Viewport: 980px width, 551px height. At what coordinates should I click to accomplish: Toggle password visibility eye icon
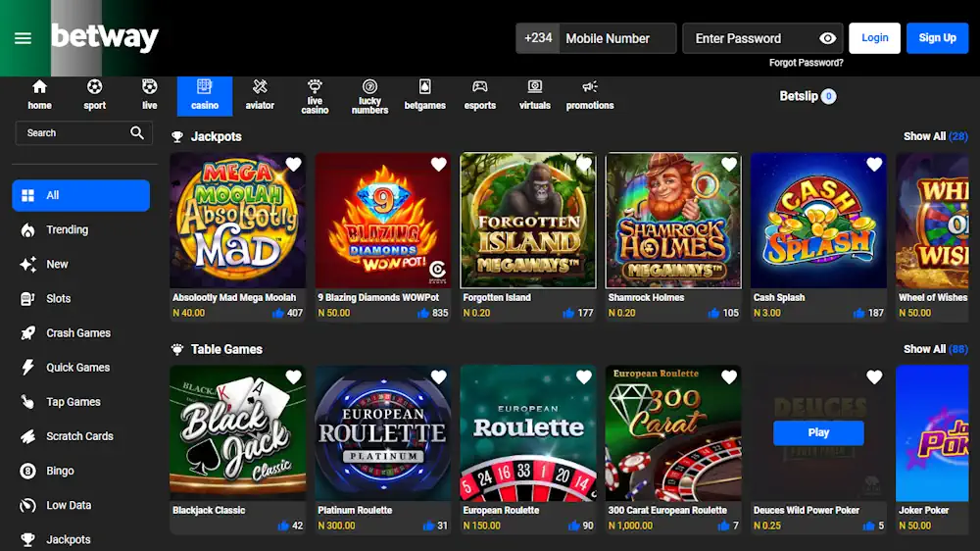pyautogui.click(x=827, y=38)
